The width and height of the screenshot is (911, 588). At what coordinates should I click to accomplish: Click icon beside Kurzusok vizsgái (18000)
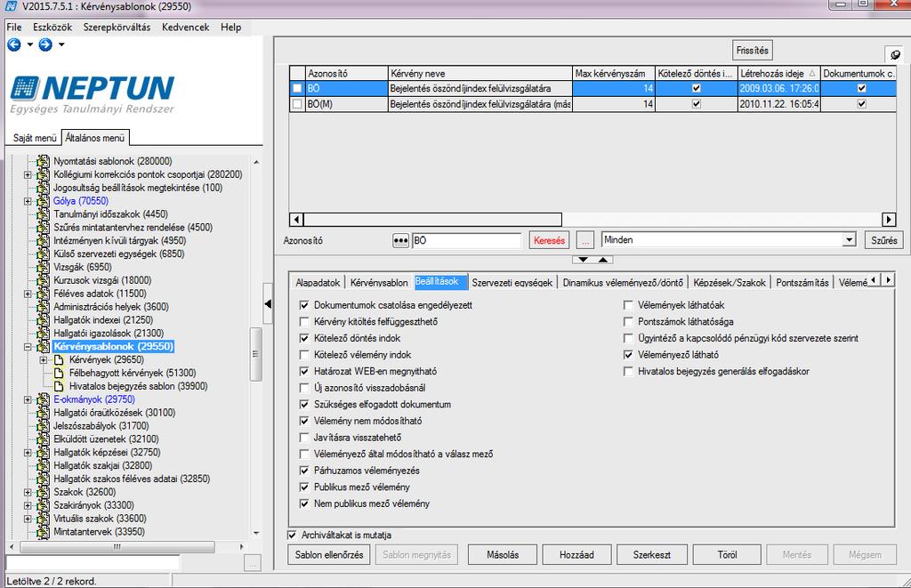click(43, 280)
